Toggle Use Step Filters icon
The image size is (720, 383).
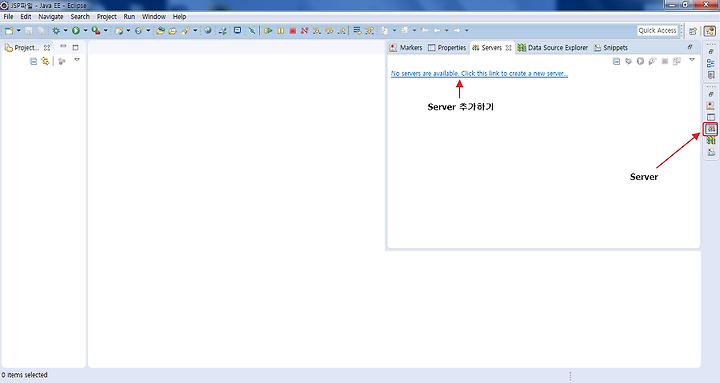(370, 31)
